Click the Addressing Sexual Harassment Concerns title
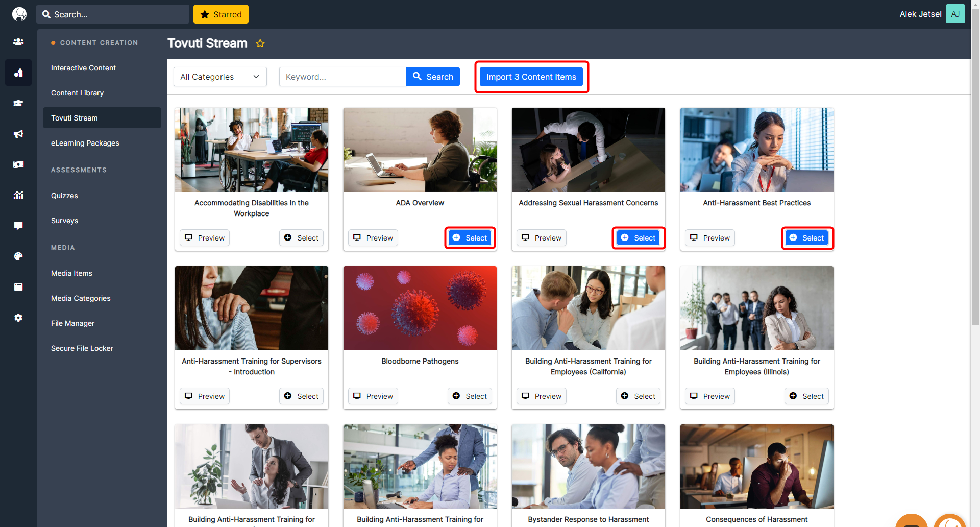 pyautogui.click(x=589, y=203)
